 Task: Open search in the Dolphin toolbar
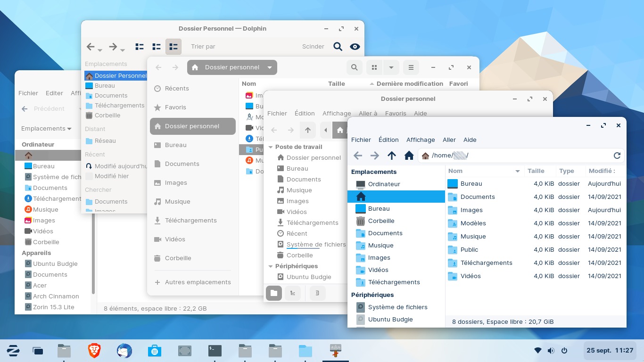pyautogui.click(x=338, y=47)
